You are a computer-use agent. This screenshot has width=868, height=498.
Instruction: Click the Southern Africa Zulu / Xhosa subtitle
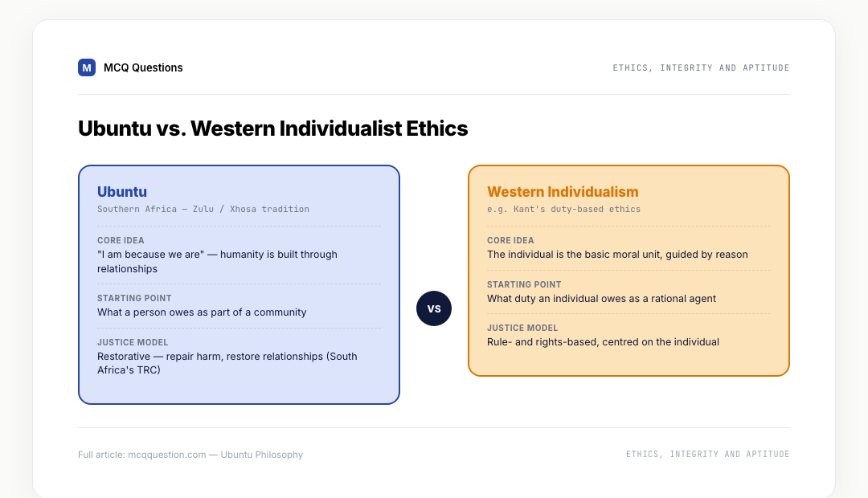click(203, 209)
